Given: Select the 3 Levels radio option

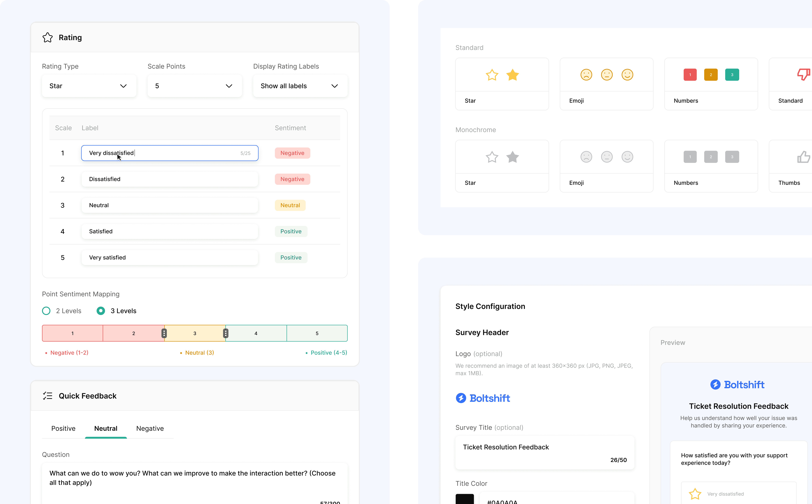Looking at the screenshot, I should click(x=101, y=311).
